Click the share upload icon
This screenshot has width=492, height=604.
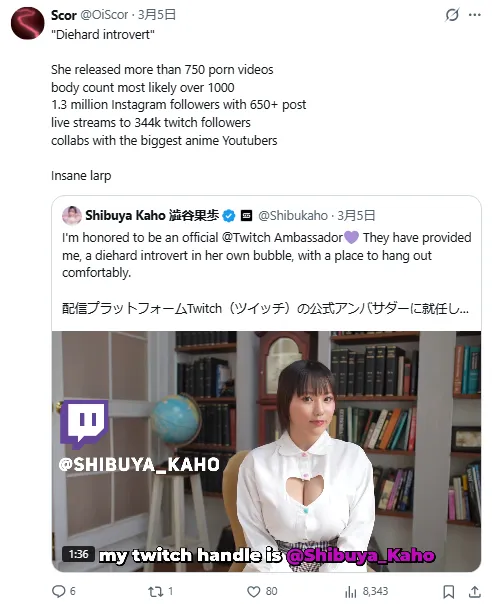[x=475, y=591]
